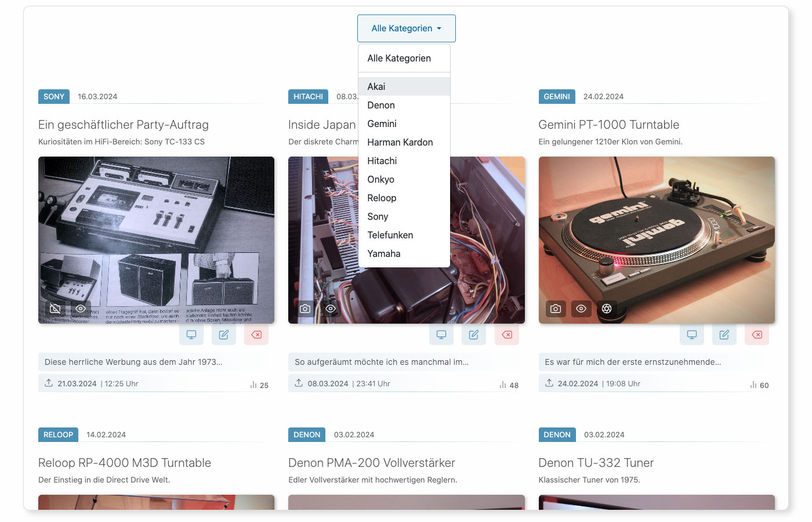Open the 'Reloop RP-4000 M3D Turntable' title
This screenshot has height=522, width=812.
[x=125, y=463]
